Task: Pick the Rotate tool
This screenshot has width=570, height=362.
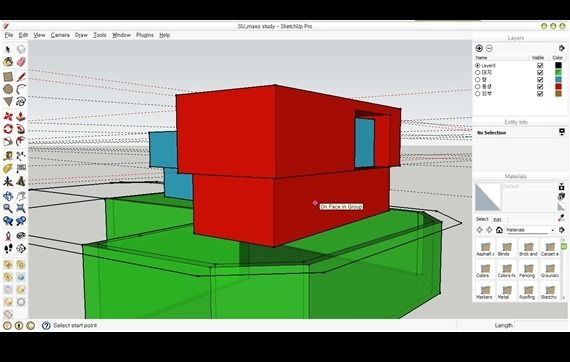Action: (8, 129)
